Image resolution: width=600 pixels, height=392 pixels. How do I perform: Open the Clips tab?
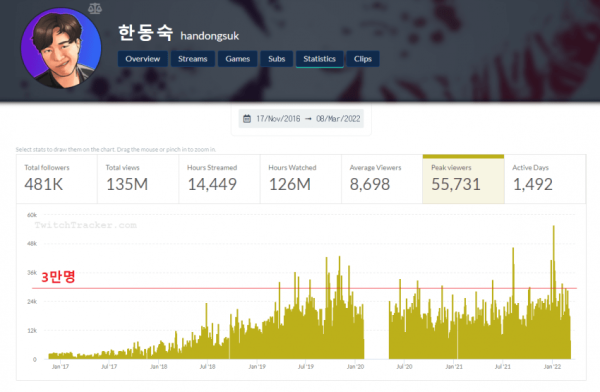point(363,59)
